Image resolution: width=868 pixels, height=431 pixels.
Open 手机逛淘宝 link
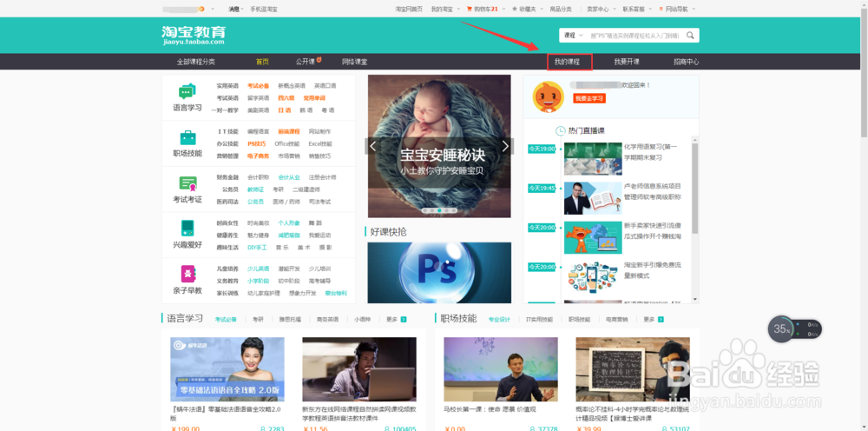click(264, 9)
